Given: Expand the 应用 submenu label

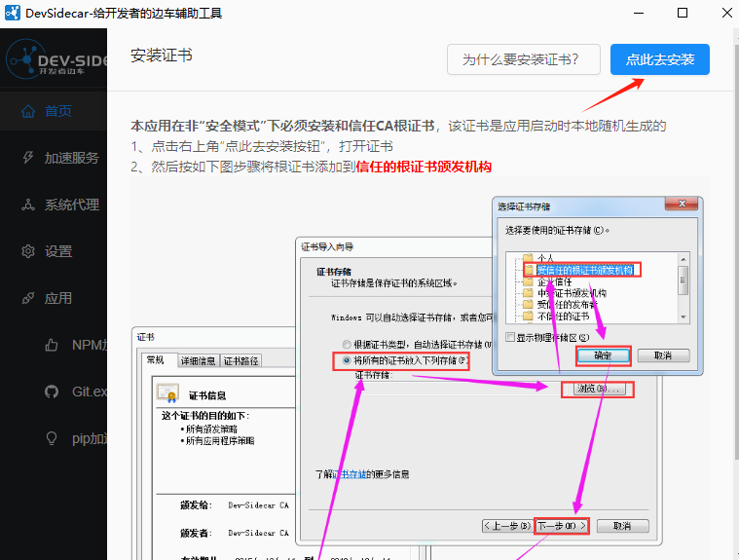Looking at the screenshot, I should tap(58, 298).
